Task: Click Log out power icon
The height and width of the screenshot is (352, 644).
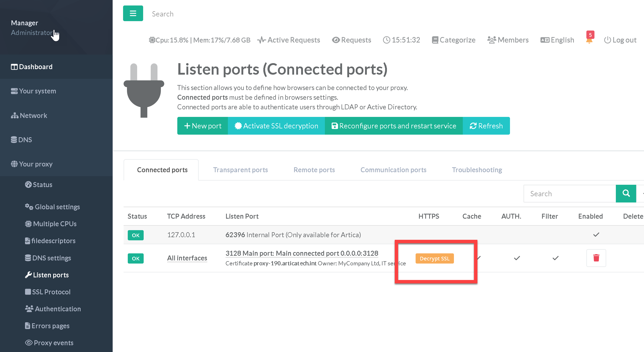Action: [607, 40]
